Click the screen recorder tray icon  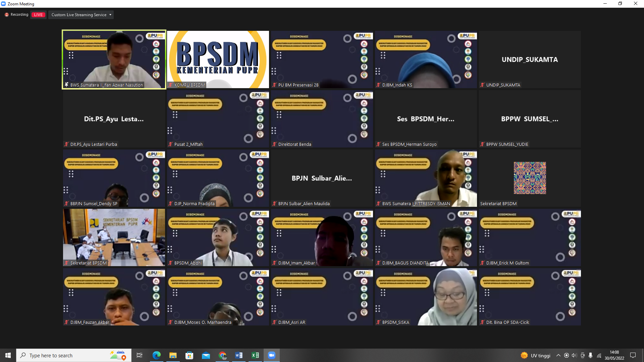click(x=567, y=356)
